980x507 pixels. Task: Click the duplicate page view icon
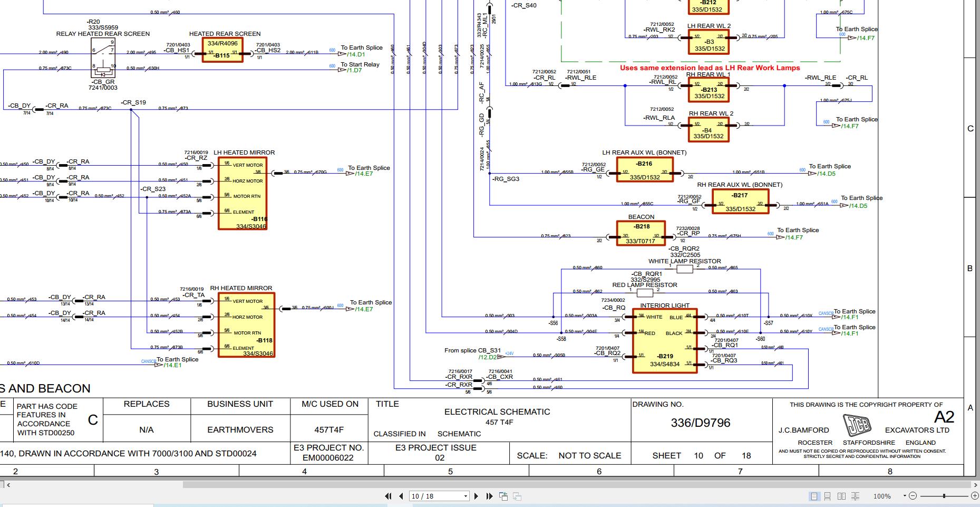(517, 496)
